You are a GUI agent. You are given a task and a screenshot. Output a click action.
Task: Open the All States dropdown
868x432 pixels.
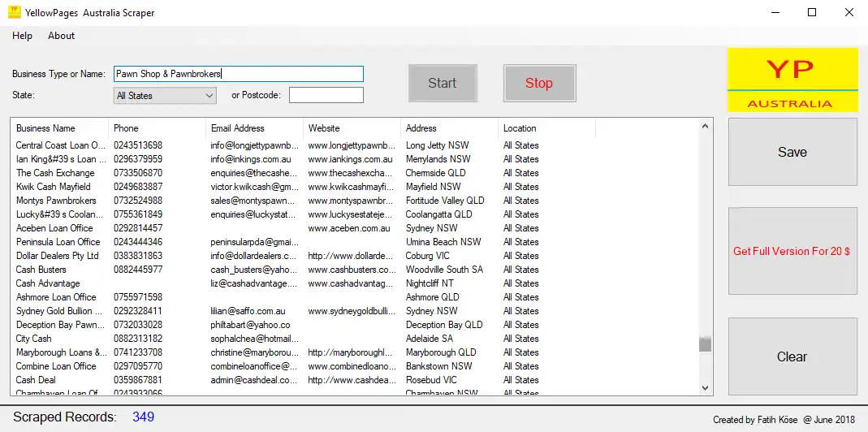tap(165, 95)
